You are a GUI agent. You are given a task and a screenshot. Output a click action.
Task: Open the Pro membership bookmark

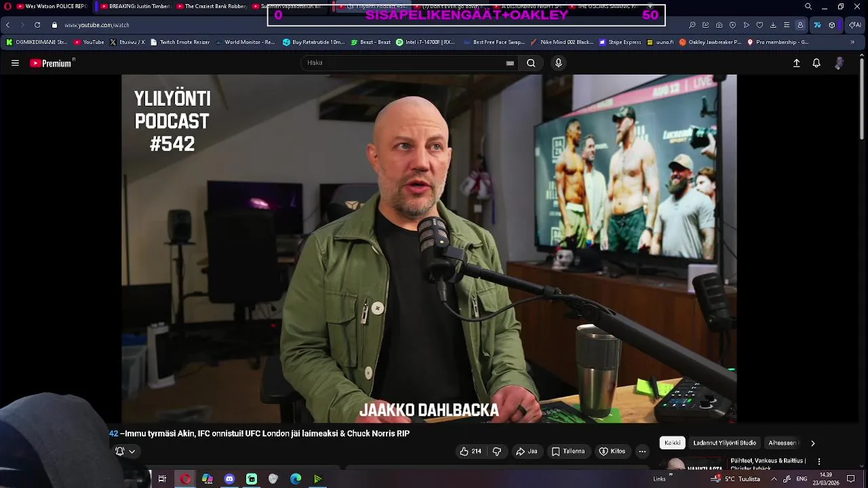[777, 42]
